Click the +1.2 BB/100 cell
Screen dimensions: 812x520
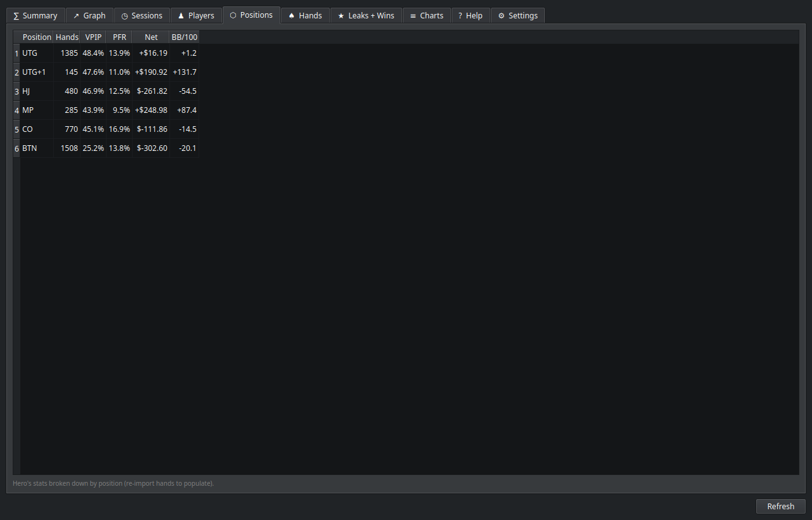(x=185, y=53)
